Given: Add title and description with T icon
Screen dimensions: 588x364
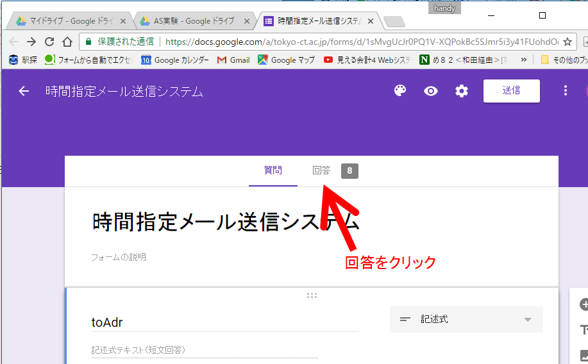Looking at the screenshot, I should tap(584, 330).
